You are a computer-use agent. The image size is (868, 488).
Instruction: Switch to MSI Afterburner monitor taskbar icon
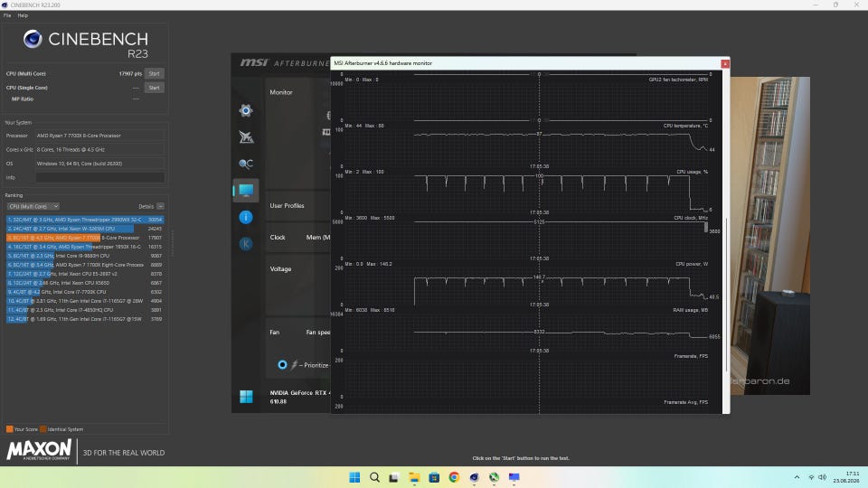pyautogui.click(x=514, y=477)
